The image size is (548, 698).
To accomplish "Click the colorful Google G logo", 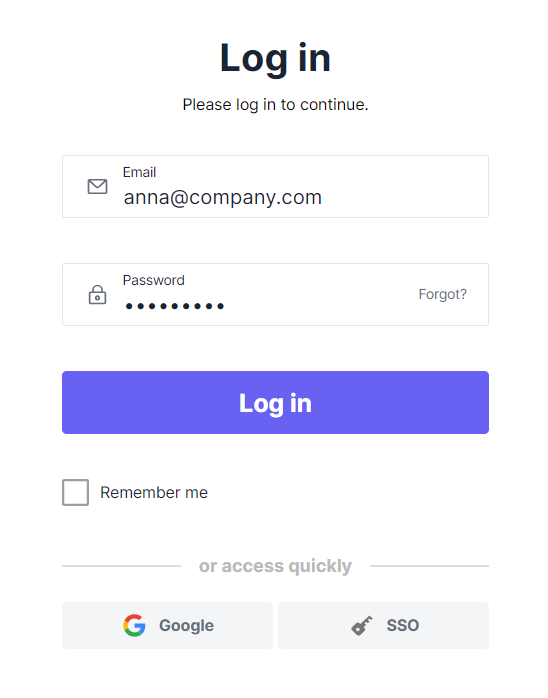I will click(134, 625).
